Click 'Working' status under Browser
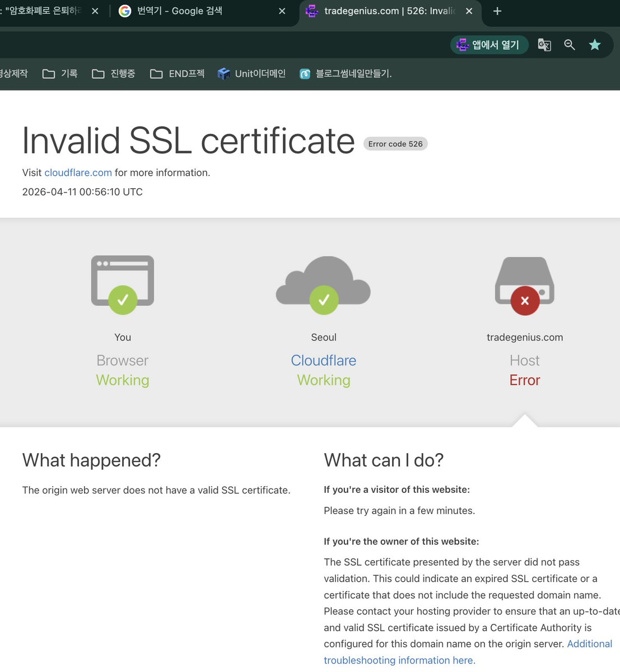The image size is (620, 672). click(123, 380)
